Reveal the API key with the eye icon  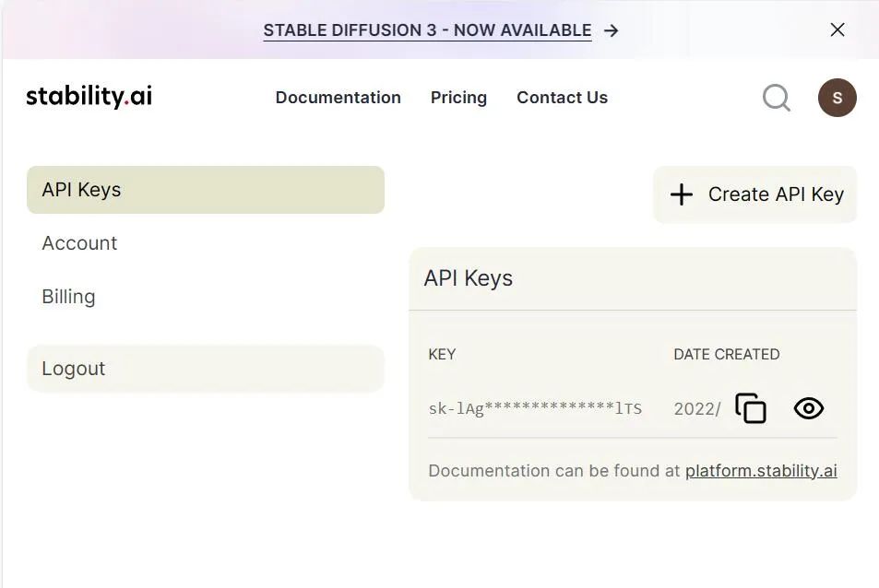(x=808, y=408)
